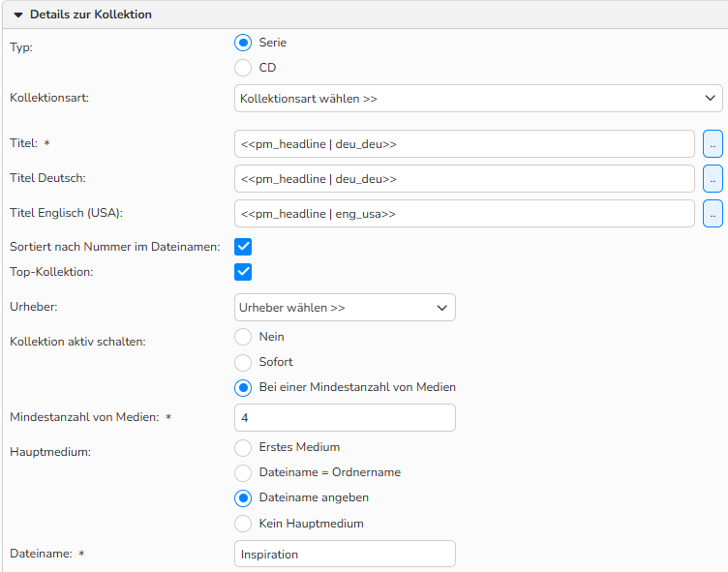Open the Kollektionsart wählen dropdown
Viewport: 728px width, 572px height.
pyautogui.click(x=478, y=99)
